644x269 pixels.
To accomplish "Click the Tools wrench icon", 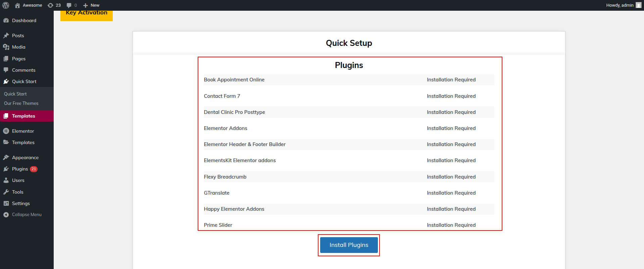I will point(6,192).
